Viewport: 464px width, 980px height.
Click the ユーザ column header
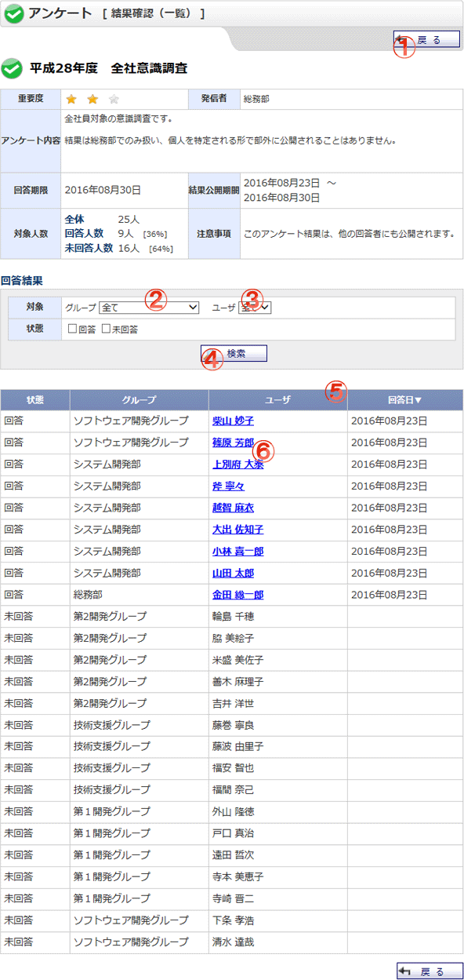277,399
